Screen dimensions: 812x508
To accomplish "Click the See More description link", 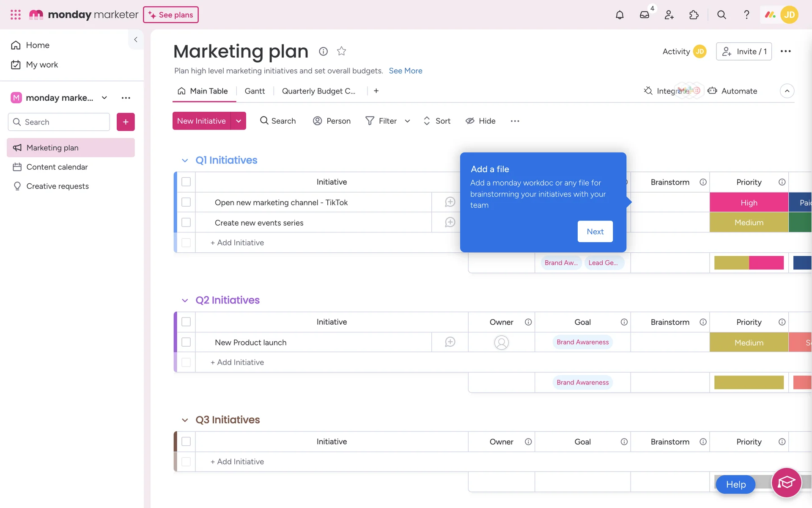I will (x=405, y=71).
